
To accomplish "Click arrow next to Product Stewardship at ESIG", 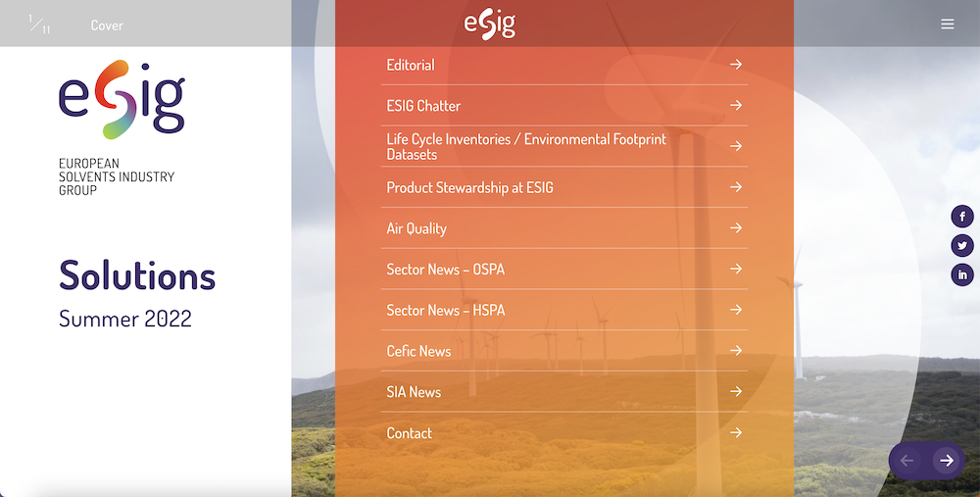I will click(x=736, y=187).
